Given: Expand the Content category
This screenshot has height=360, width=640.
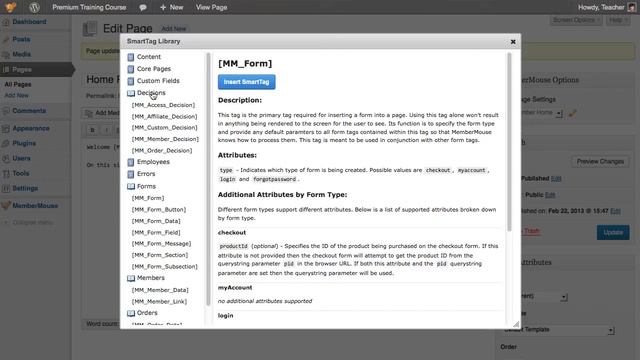Looking at the screenshot, I should point(149,57).
